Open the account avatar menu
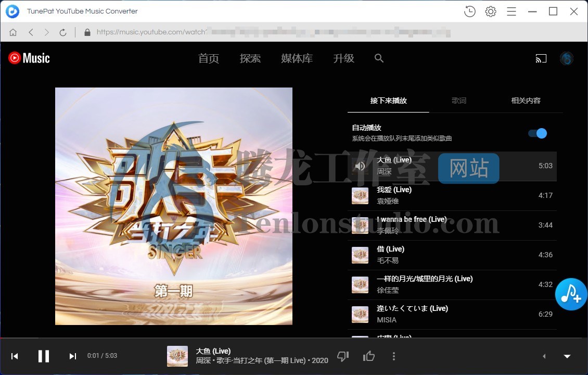 point(567,58)
